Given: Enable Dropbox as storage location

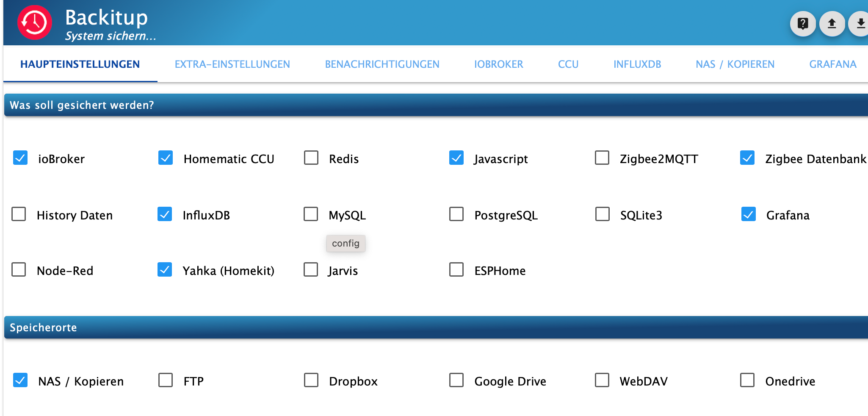Looking at the screenshot, I should 311,380.
